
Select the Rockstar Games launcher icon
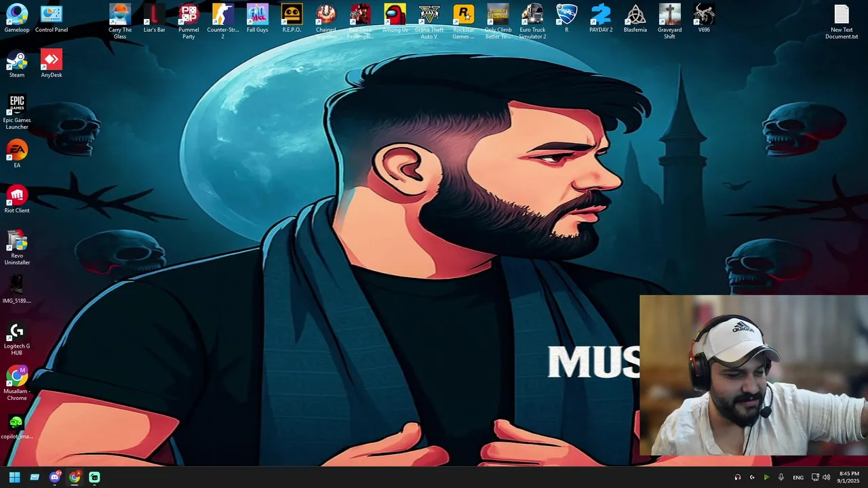[464, 22]
